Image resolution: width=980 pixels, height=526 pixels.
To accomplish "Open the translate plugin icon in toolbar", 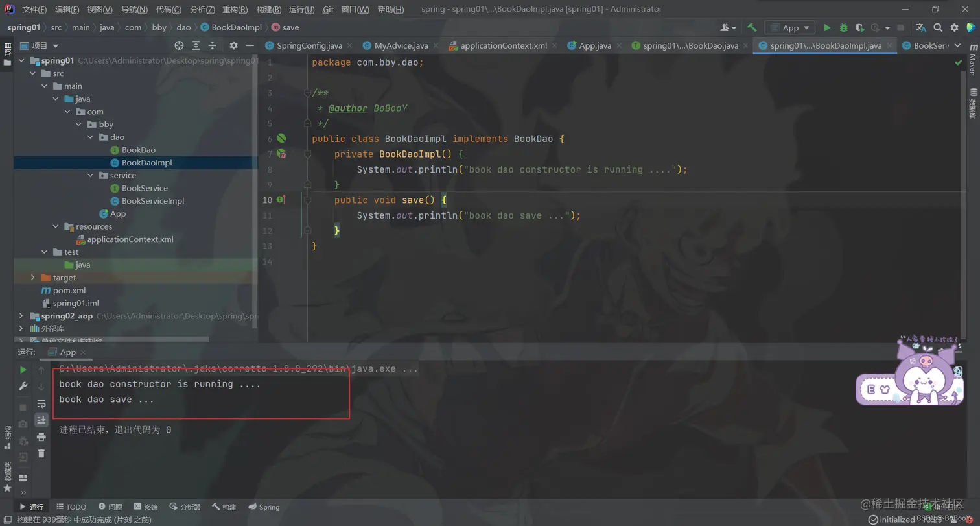I will pyautogui.click(x=921, y=28).
